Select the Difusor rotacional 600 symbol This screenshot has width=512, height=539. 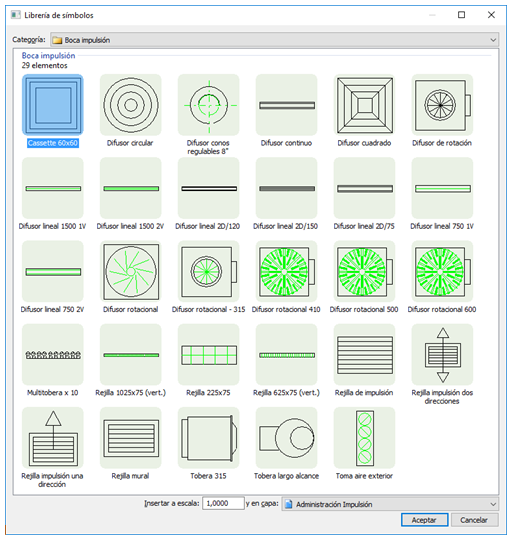click(442, 271)
